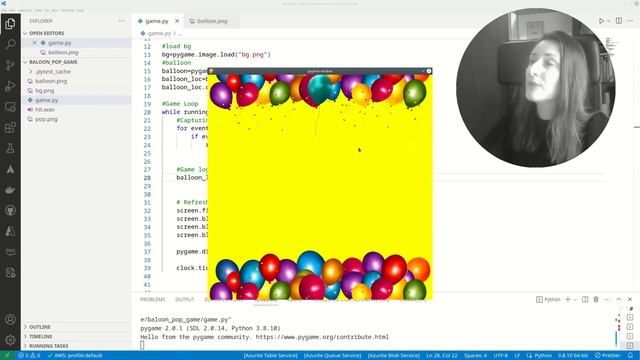Open Explorer panel ellipsis menu
The height and width of the screenshot is (360, 640).
coord(122,21)
